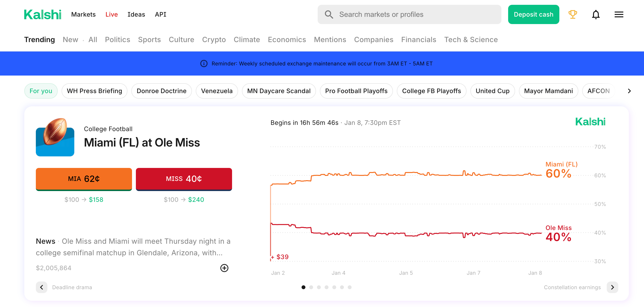The width and height of the screenshot is (644, 307).
Task: Click the Kalshi logo in header
Action: [43, 14]
